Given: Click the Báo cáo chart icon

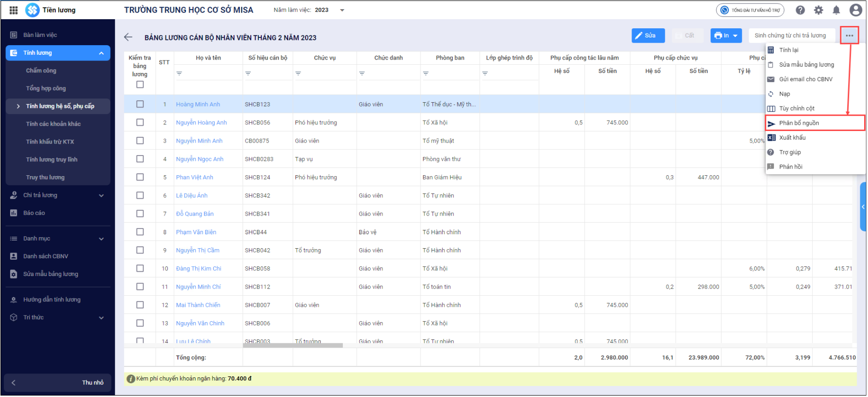Looking at the screenshot, I should 14,213.
